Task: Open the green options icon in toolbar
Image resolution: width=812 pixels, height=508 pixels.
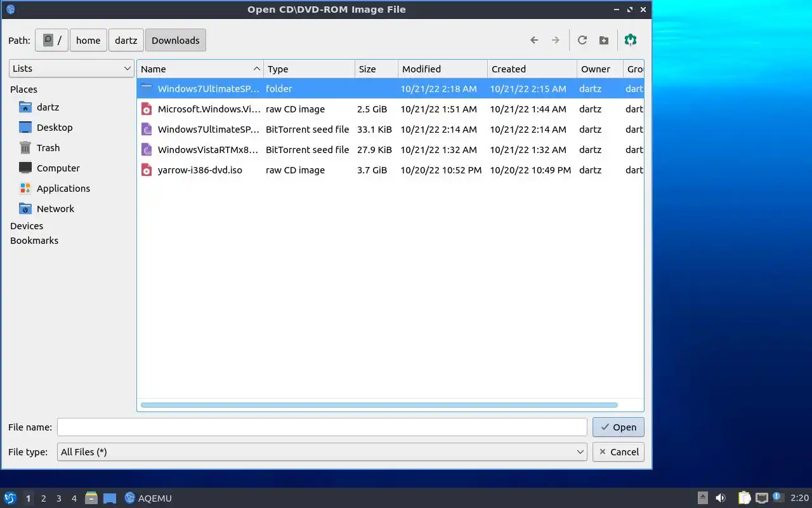Action: pos(631,40)
